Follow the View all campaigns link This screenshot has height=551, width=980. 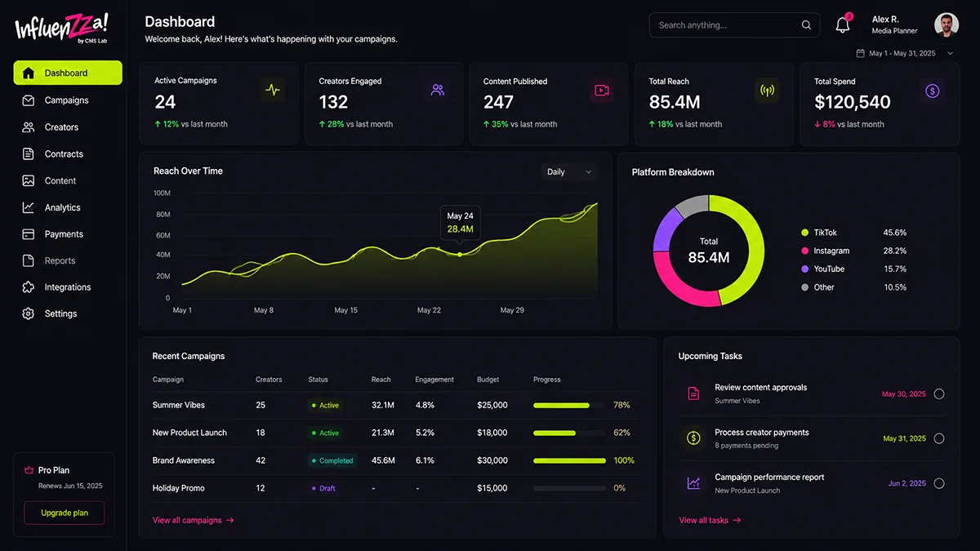(194, 520)
